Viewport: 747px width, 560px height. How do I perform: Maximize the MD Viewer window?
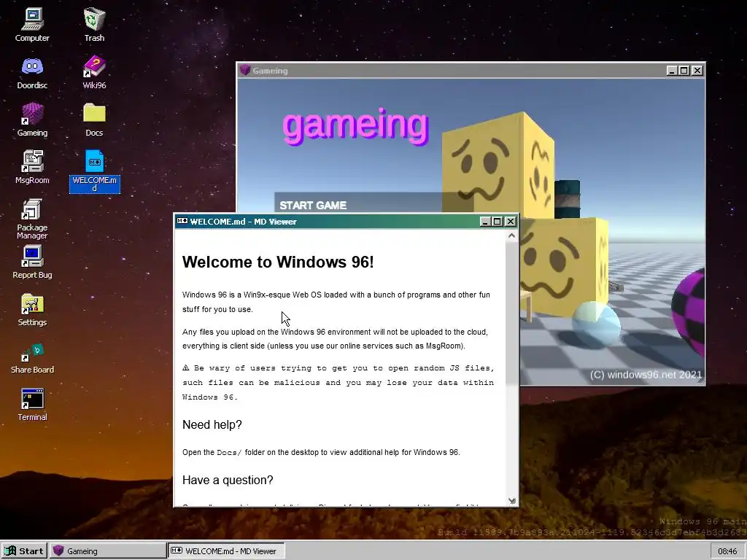point(498,222)
